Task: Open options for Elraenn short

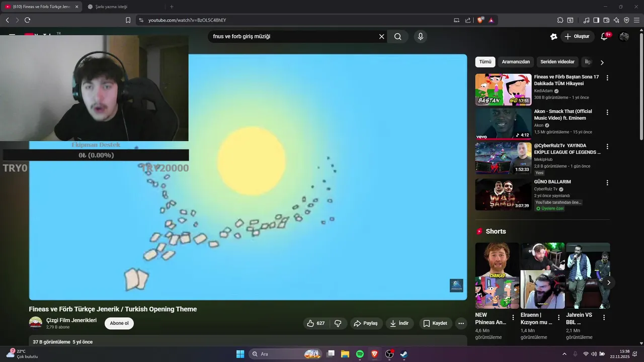Action: [x=559, y=317]
